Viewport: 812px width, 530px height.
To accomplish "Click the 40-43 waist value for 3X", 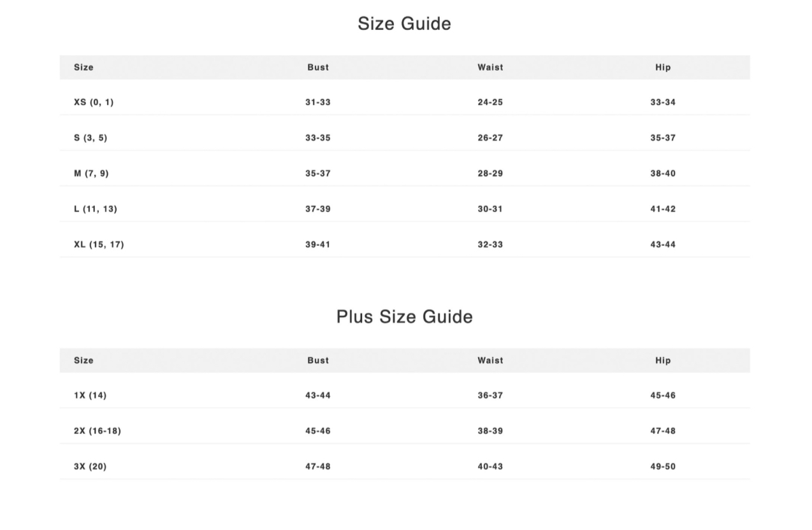I will tap(490, 466).
